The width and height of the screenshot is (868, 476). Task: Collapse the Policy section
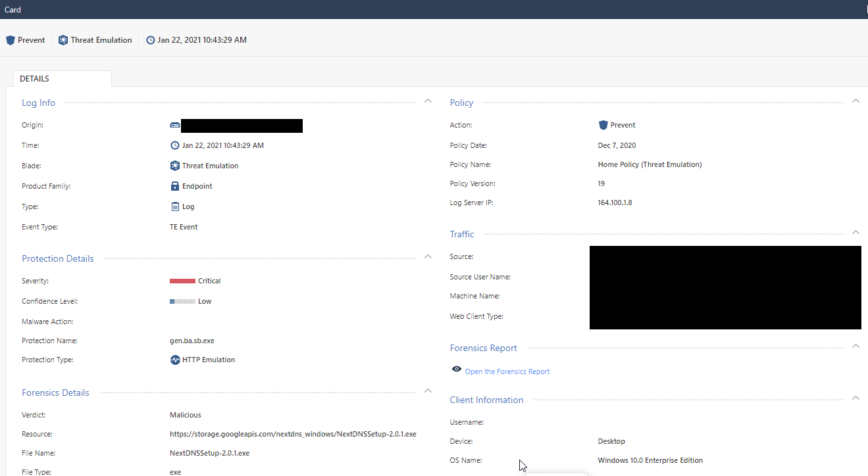[855, 101]
